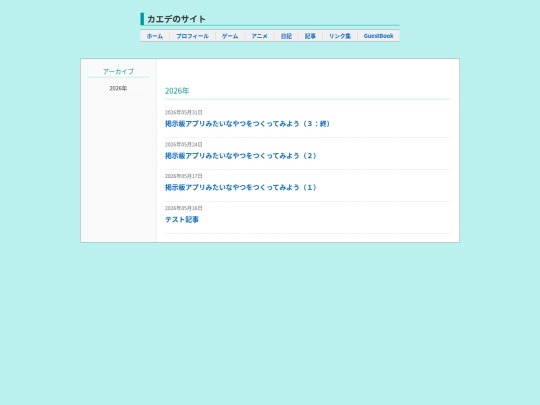The width and height of the screenshot is (540, 405).
Task: Click the 2026年 section heading
Action: pos(177,91)
